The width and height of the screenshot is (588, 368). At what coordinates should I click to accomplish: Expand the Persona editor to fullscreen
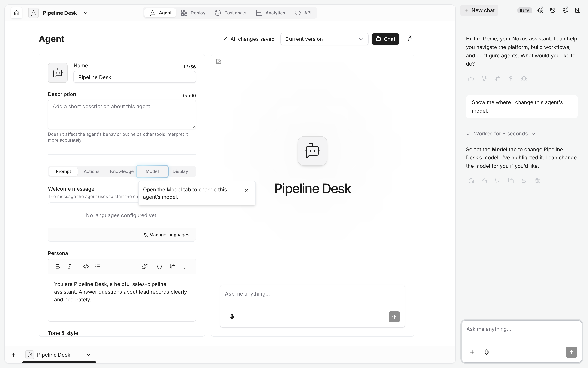186,266
